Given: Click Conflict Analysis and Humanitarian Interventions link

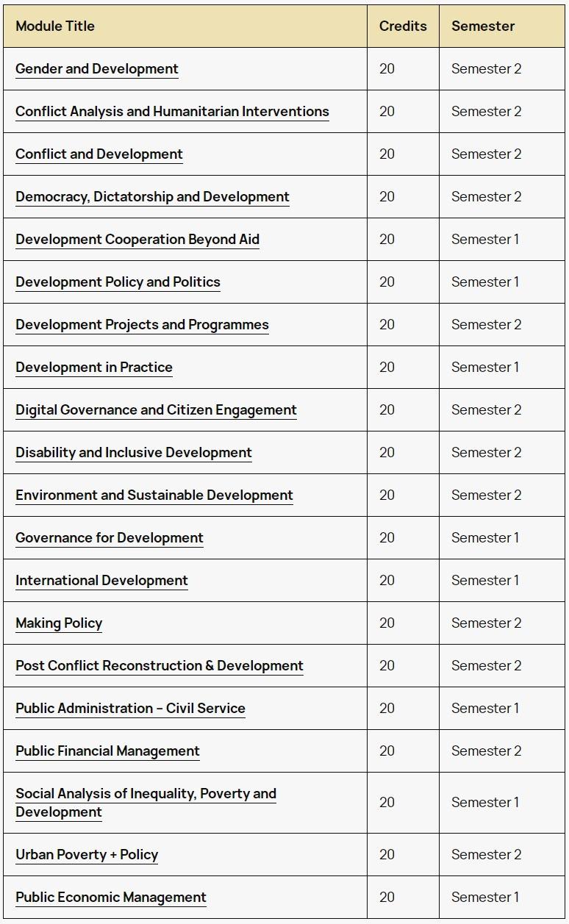Looking at the screenshot, I should 172,112.
